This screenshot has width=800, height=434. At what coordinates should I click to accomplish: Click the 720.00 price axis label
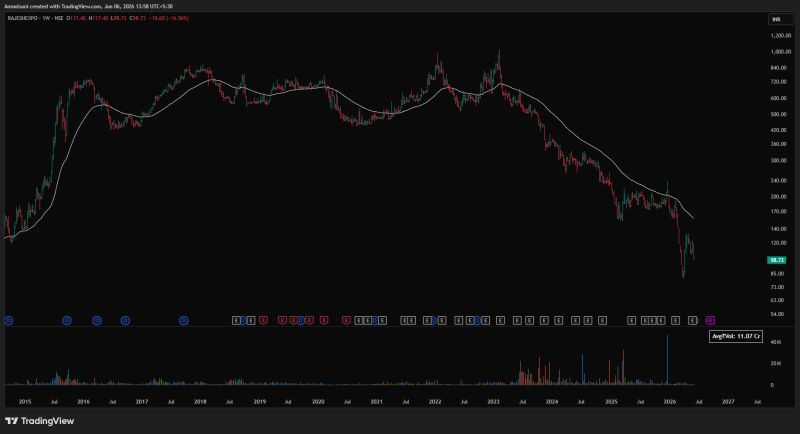[x=779, y=82]
